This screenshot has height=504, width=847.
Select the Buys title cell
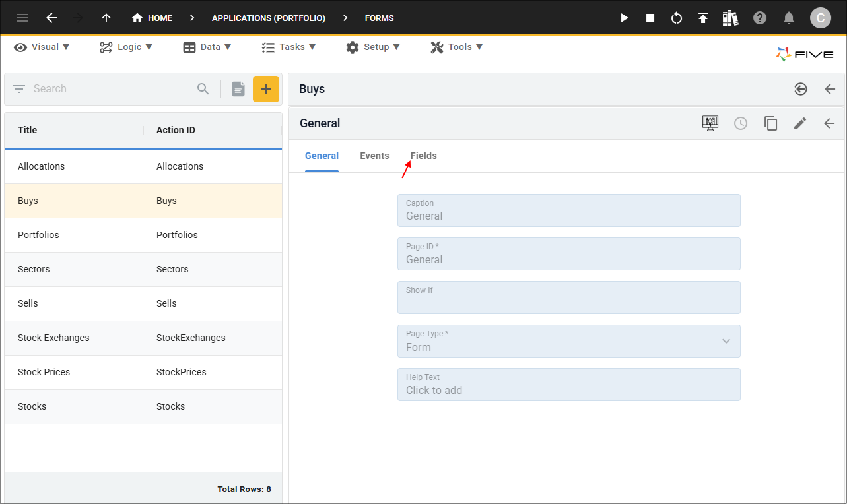(28, 201)
